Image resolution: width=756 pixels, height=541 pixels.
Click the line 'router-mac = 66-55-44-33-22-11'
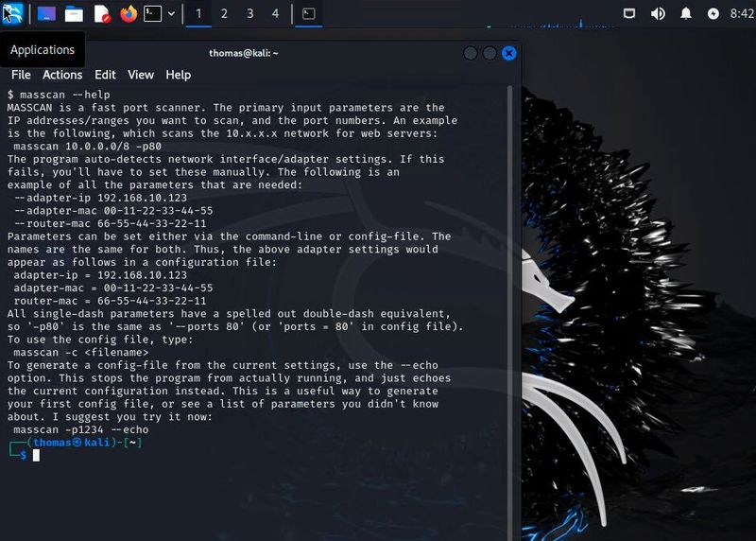(x=110, y=301)
